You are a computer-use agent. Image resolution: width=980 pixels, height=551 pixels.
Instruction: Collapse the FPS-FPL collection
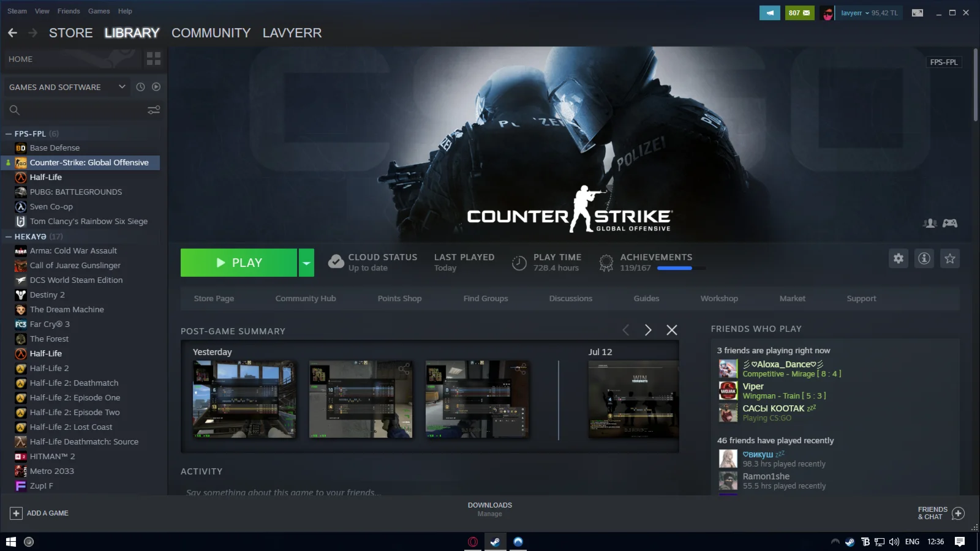tap(9, 133)
